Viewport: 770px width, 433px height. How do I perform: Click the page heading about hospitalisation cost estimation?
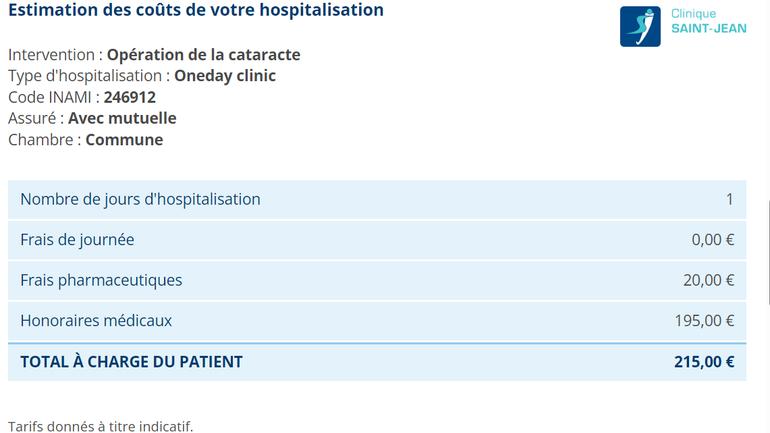[x=196, y=10]
